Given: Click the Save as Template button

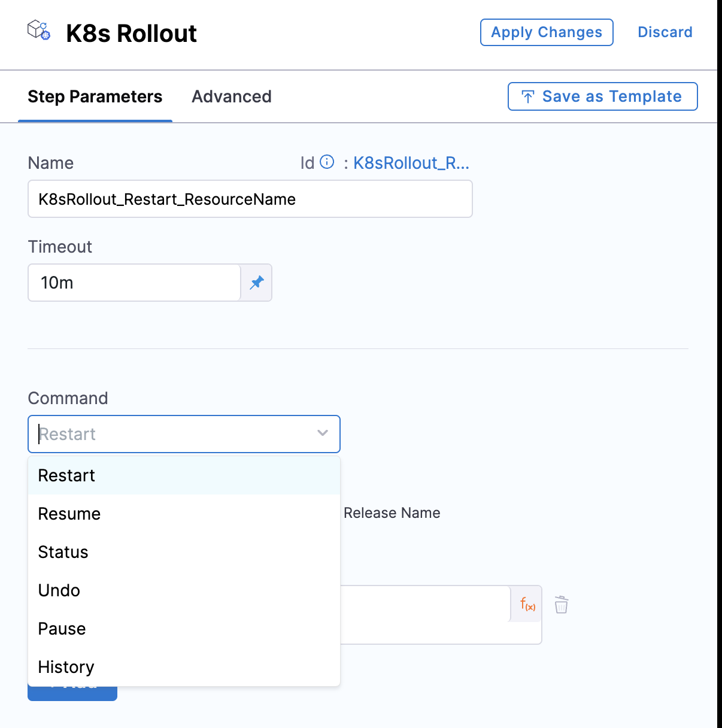Looking at the screenshot, I should pyautogui.click(x=602, y=96).
